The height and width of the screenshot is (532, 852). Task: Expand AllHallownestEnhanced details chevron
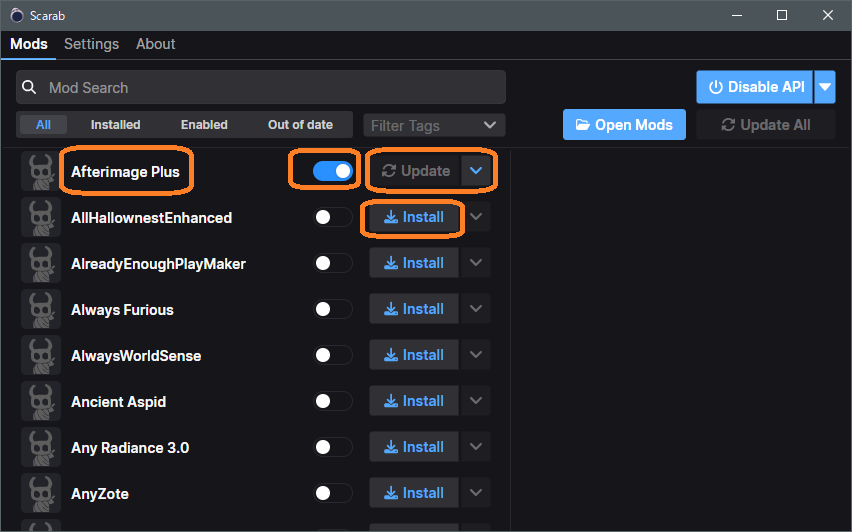(476, 217)
